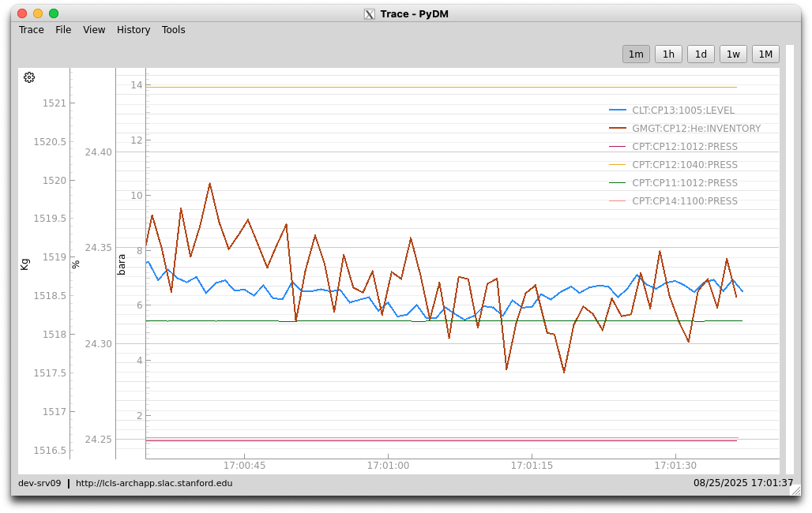812x513 pixels.
Task: Select the 1d time range button
Action: pyautogui.click(x=701, y=54)
